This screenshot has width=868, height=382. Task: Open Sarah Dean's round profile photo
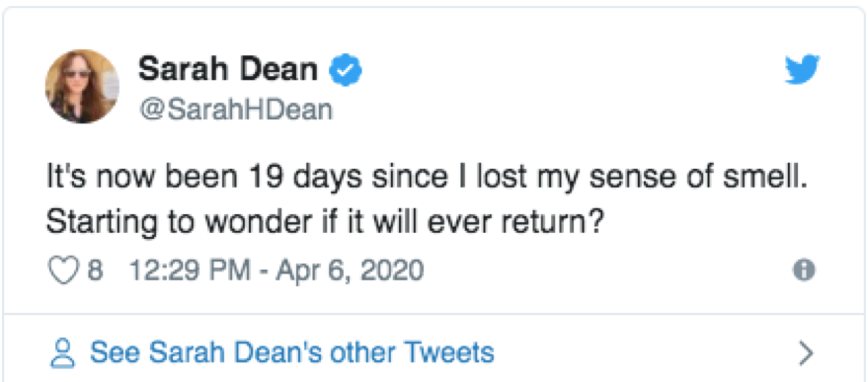(x=82, y=86)
